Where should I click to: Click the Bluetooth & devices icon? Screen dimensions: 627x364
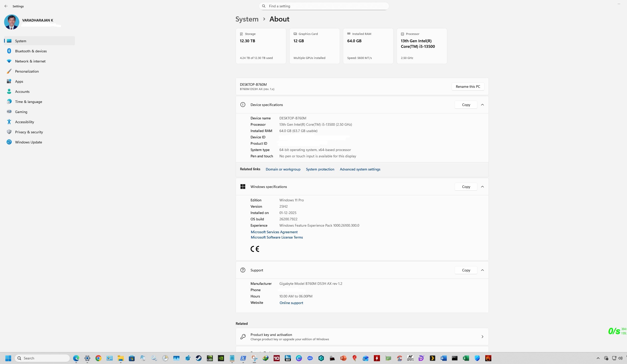pos(9,51)
